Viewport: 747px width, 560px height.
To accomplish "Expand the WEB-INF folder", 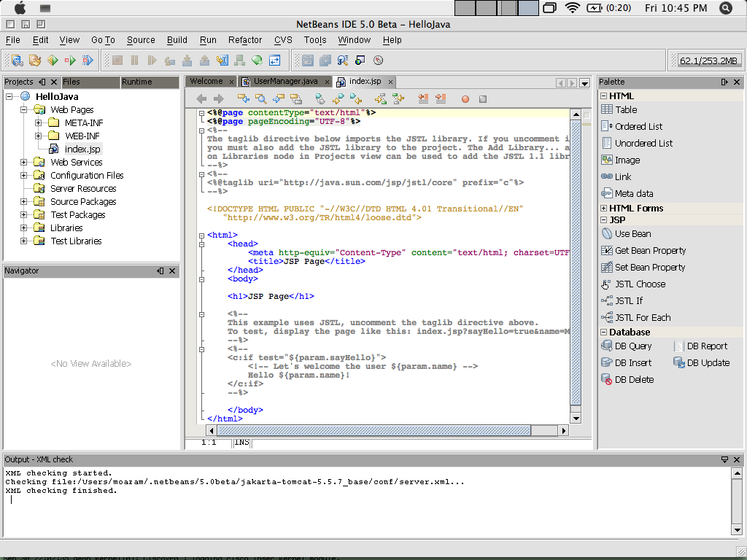I will (x=38, y=136).
